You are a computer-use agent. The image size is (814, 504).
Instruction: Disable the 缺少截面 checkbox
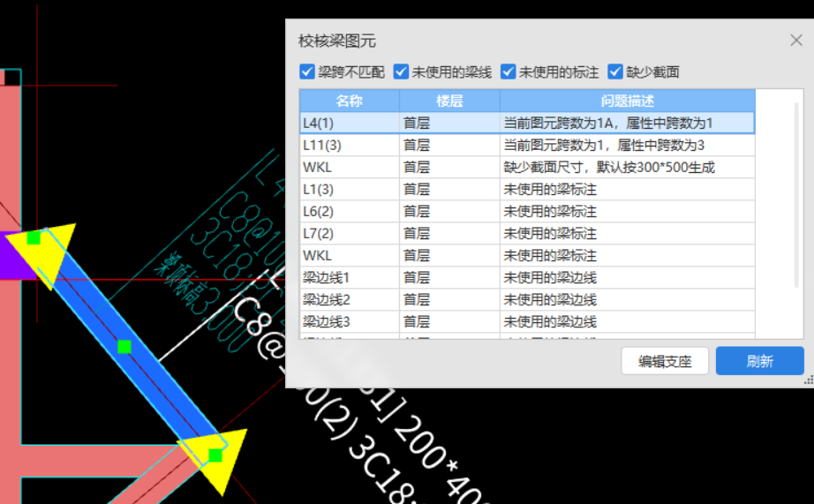[x=615, y=71]
